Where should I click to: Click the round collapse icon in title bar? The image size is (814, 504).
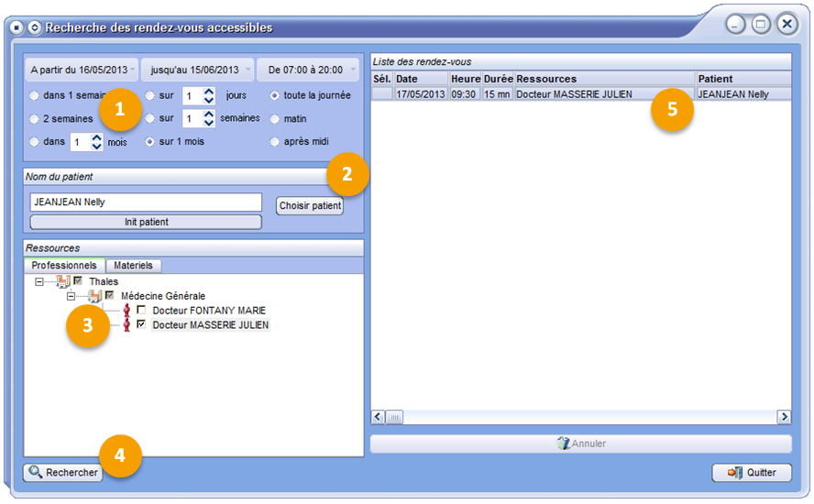pyautogui.click(x=34, y=27)
